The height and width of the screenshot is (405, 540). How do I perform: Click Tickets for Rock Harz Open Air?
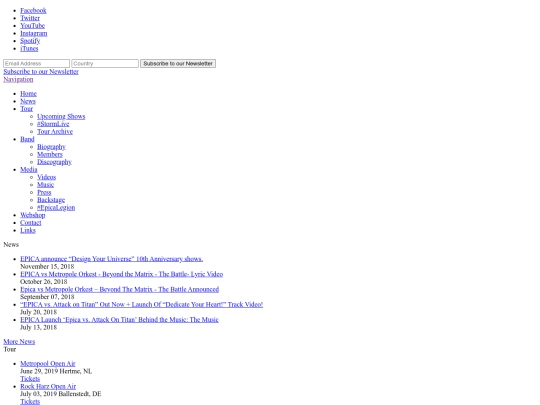[30, 402]
